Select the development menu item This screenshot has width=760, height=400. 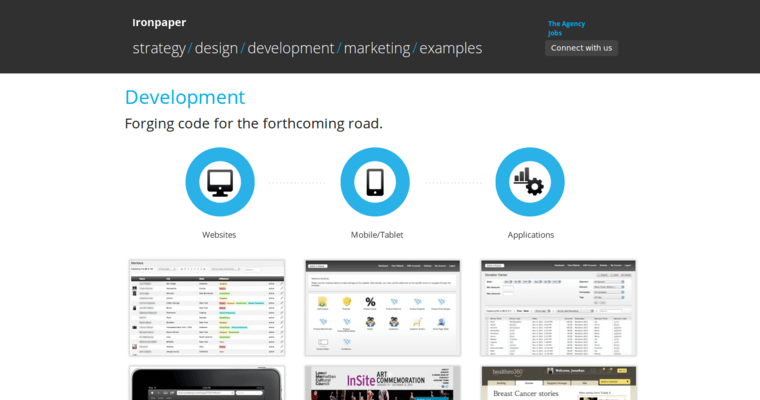(290, 48)
